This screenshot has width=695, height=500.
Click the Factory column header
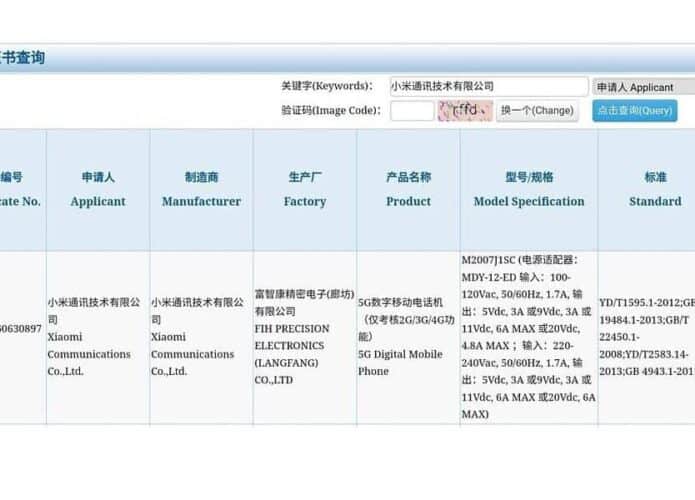(305, 190)
